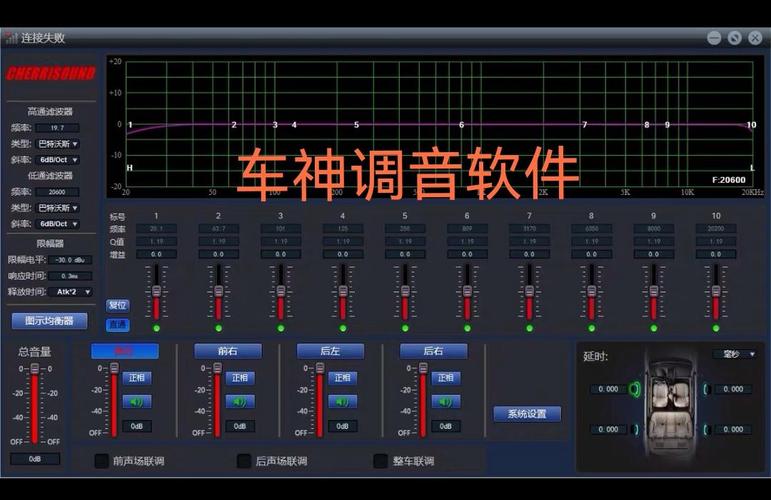771x500 pixels.
Task: Select EQ node 9 on the curve
Action: 667,125
